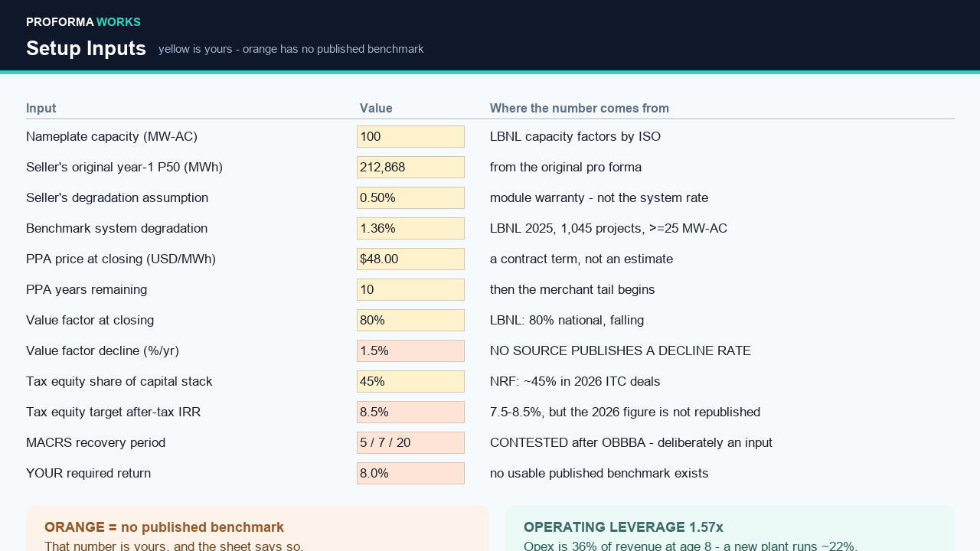The height and width of the screenshot is (551, 980).
Task: Click 'YOUR required return' label
Action: click(x=88, y=473)
